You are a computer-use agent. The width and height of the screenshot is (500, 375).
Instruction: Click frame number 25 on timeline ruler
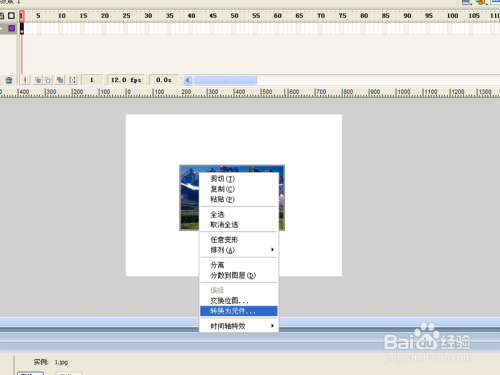pyautogui.click(x=126, y=16)
